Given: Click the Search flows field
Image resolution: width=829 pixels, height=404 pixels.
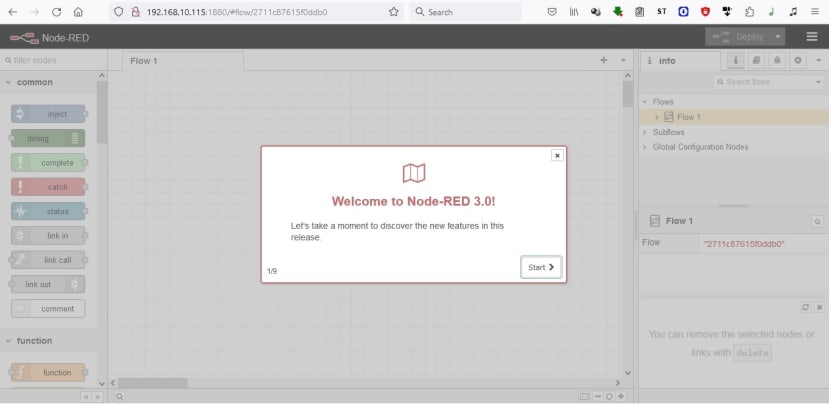Looking at the screenshot, I should click(x=762, y=82).
